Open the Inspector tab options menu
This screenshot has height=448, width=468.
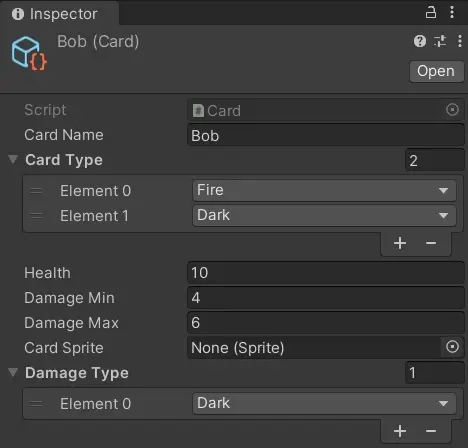pyautogui.click(x=452, y=12)
